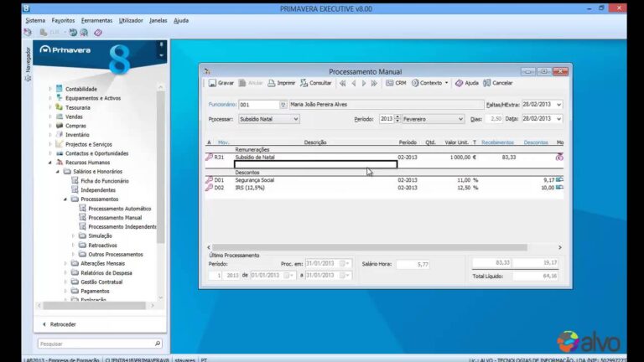
Task: Click the Retroceder button
Action: 60,324
